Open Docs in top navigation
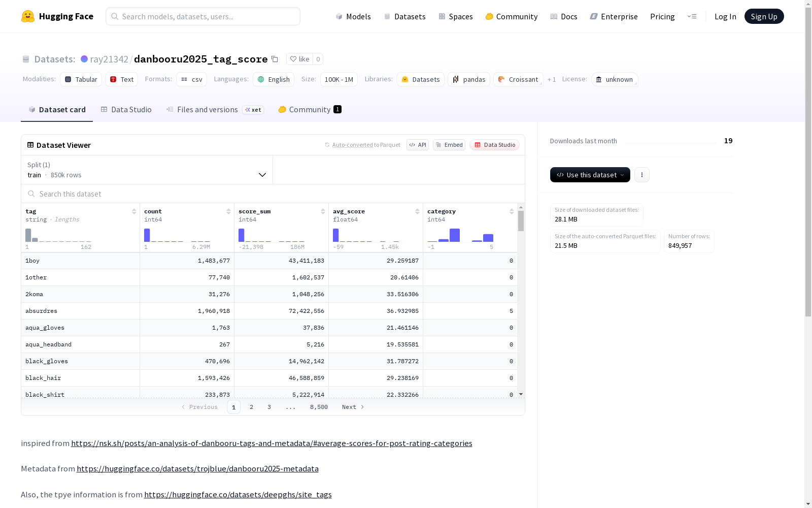 (x=564, y=16)
